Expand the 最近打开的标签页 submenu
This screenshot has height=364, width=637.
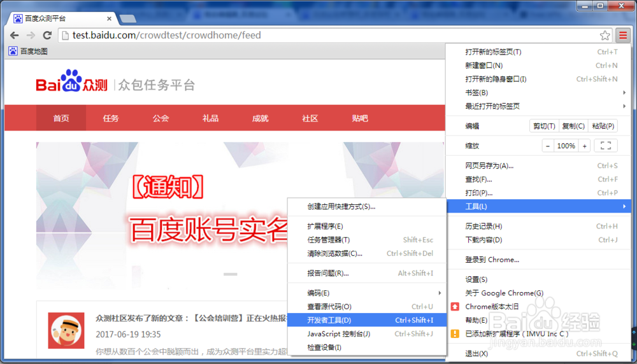pos(538,106)
